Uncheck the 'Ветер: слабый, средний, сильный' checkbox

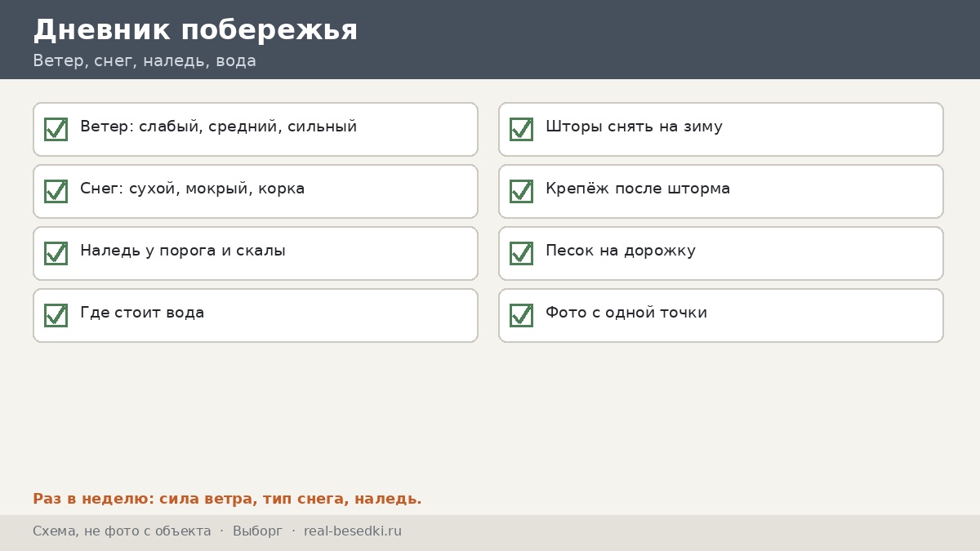click(56, 129)
